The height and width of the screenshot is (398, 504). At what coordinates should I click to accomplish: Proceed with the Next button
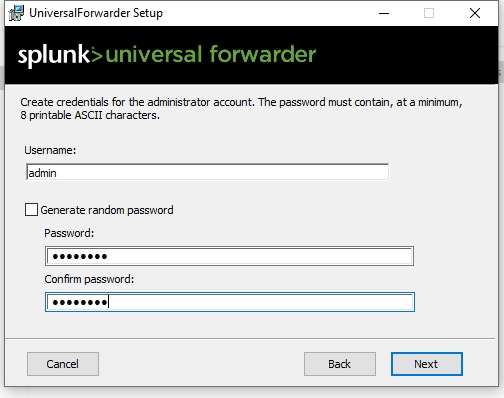(x=427, y=364)
